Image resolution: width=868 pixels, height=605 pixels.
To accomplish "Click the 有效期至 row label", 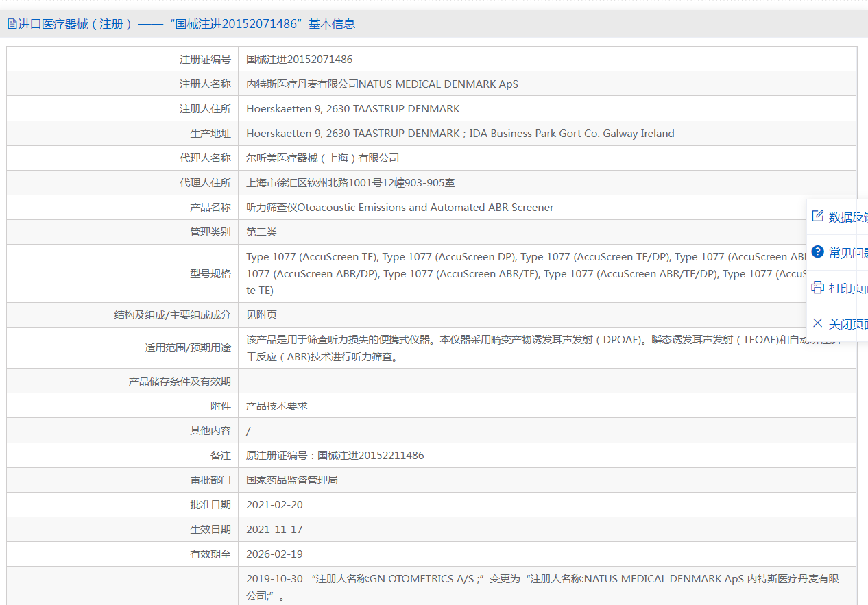I will (210, 554).
